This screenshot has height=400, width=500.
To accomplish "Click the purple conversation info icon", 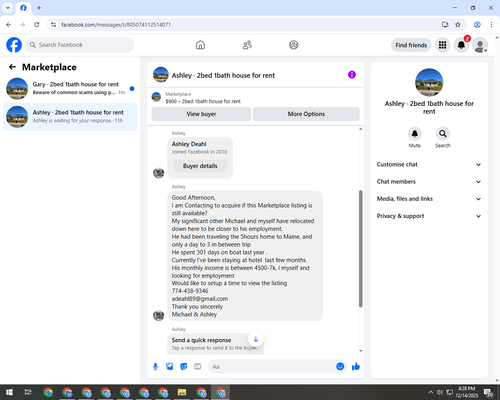I will (352, 75).
